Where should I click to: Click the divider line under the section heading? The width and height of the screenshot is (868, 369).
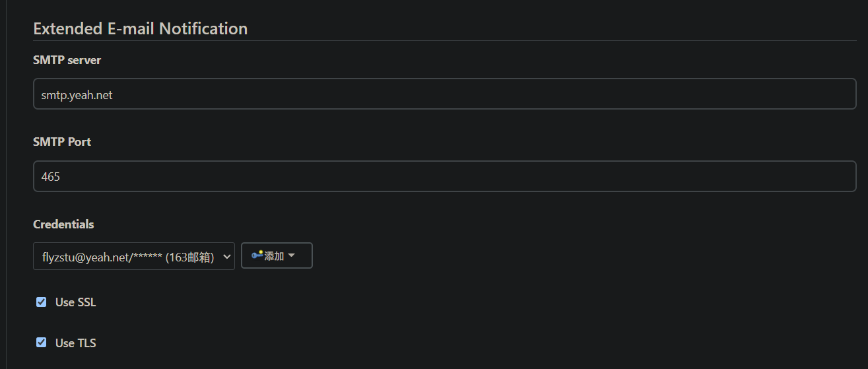[x=444, y=41]
